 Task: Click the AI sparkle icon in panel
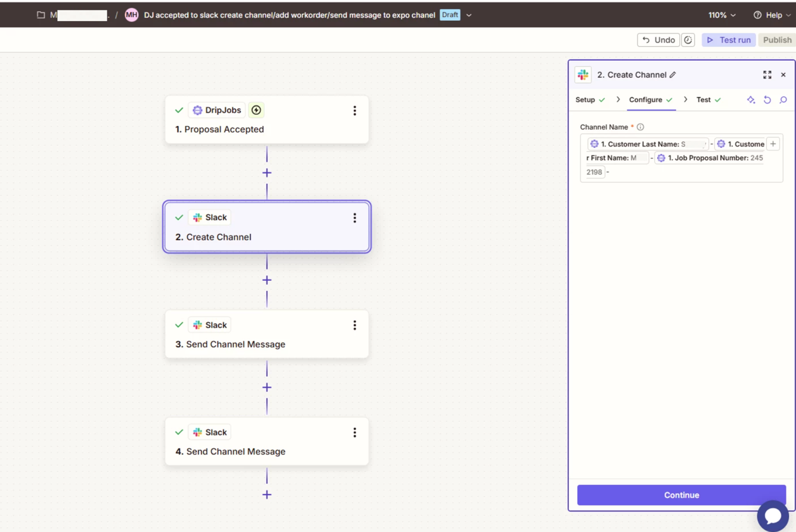click(x=751, y=100)
